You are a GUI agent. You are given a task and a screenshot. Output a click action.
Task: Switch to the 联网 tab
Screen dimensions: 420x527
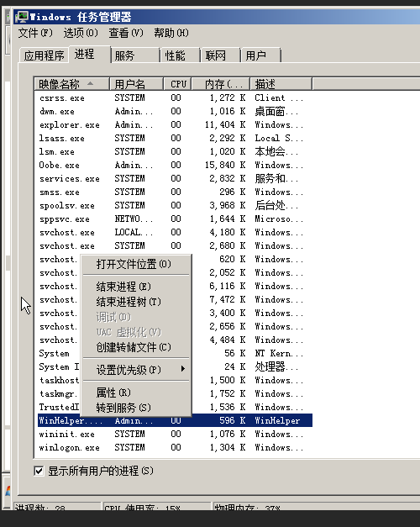220,55
